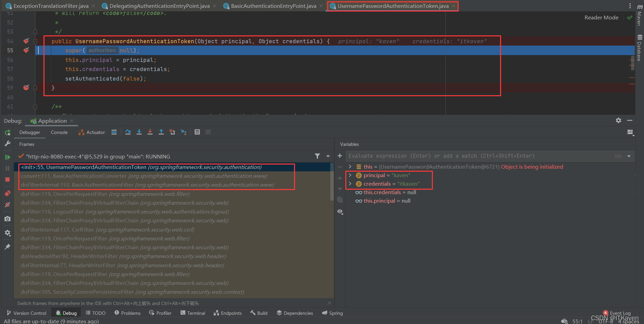Click the Duplicate Watch copy icon
This screenshot has width=644, height=324.
340,200
